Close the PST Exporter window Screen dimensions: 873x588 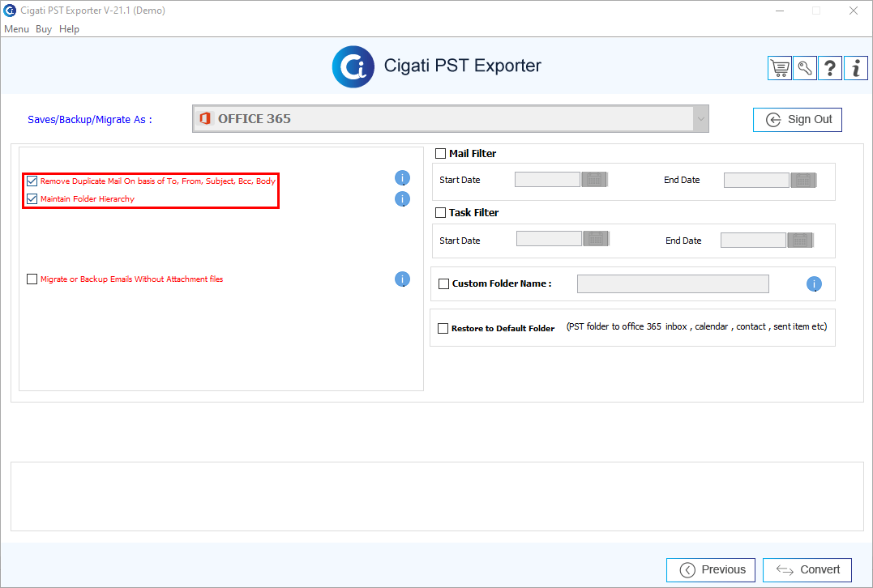coord(853,11)
